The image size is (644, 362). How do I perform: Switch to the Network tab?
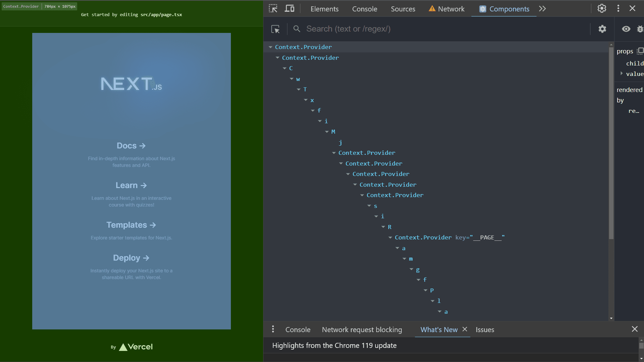coord(447,9)
